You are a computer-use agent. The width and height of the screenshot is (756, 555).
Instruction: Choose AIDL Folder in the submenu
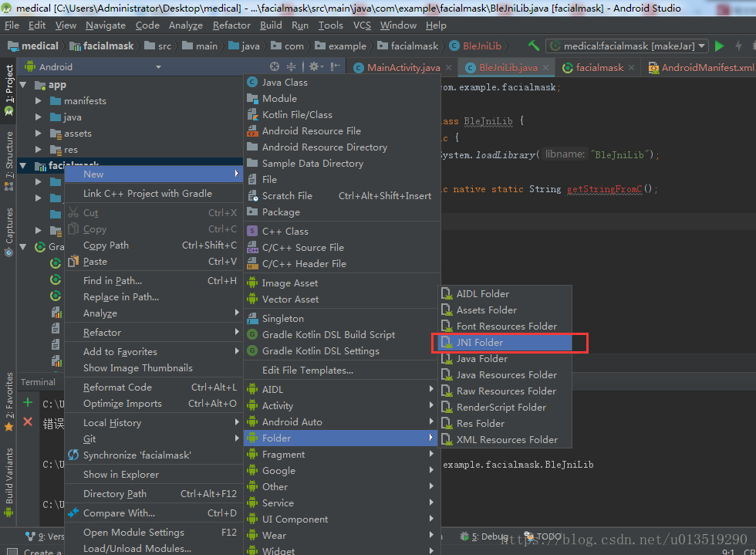[505, 293]
